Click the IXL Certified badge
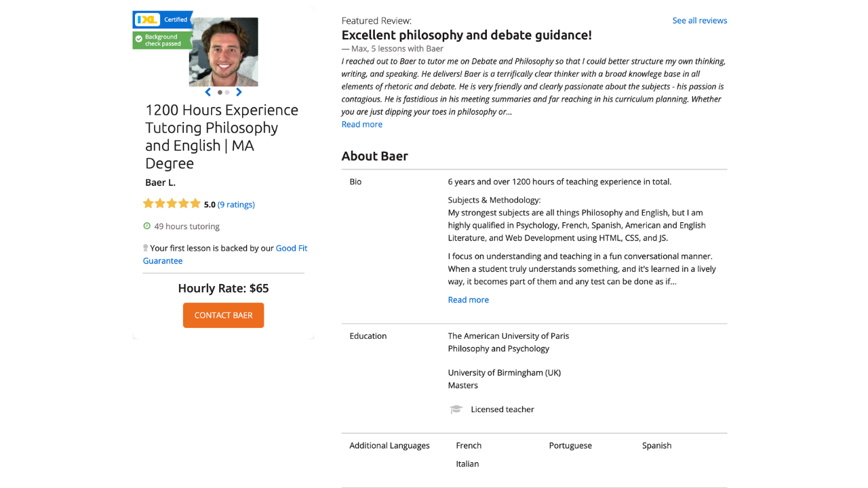 [163, 20]
